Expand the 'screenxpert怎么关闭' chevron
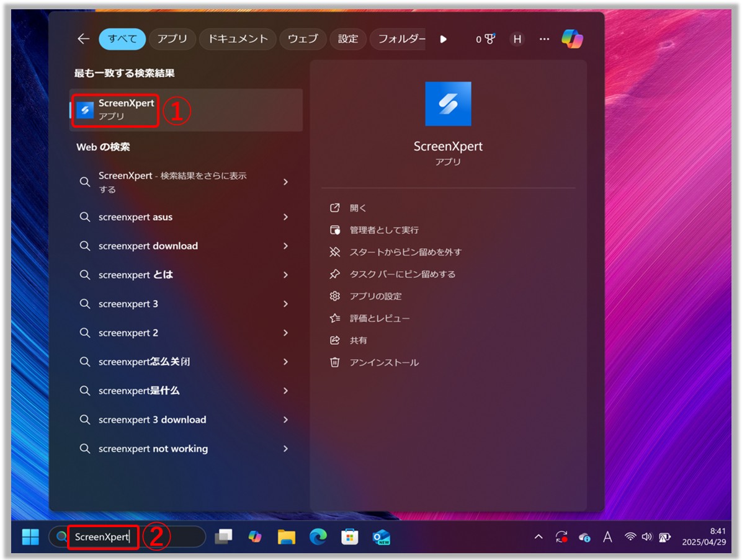 [x=285, y=362]
